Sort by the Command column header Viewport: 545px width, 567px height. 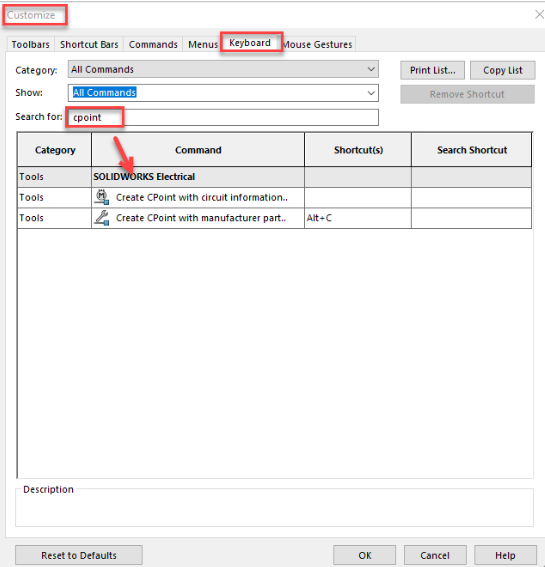(198, 150)
